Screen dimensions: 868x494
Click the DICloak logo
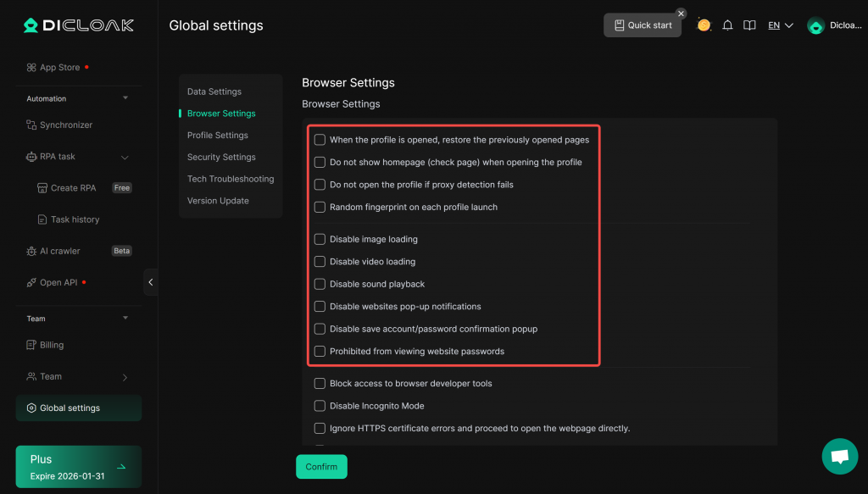point(78,25)
